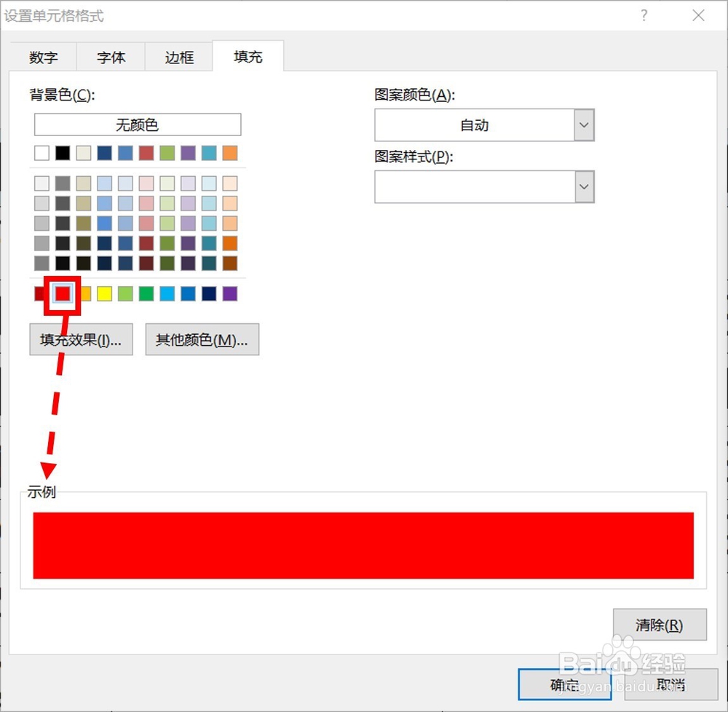This screenshot has width=728, height=712.
Task: Pick the dark orange shade above the brown swatch
Action: [x=230, y=243]
